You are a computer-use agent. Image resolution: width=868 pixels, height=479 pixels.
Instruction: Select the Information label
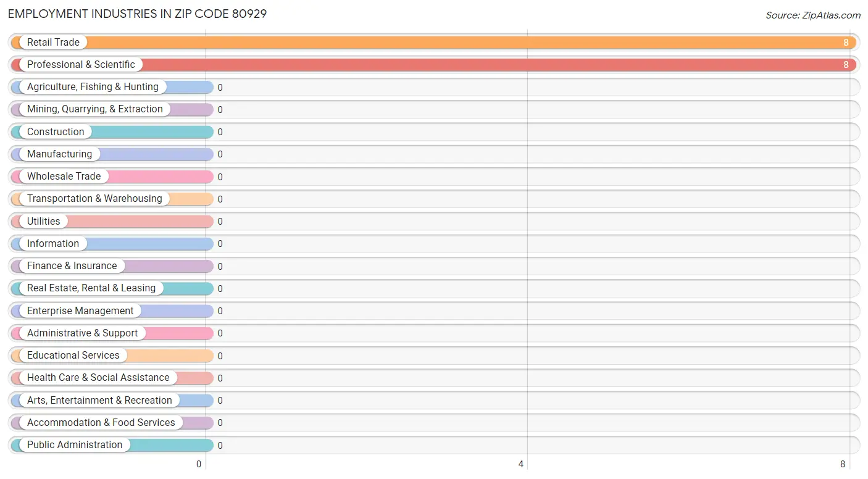53,243
